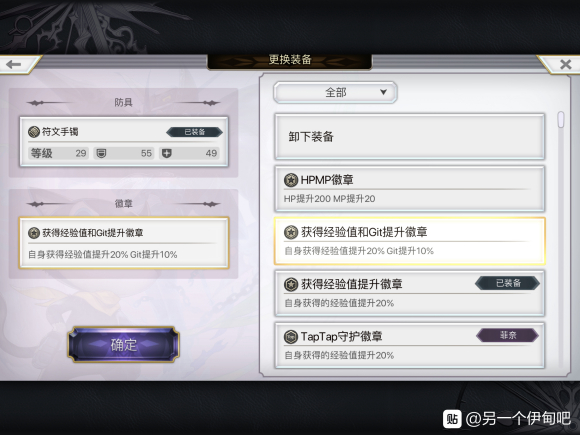Click the back arrow icon
The height and width of the screenshot is (435, 580).
(14, 65)
